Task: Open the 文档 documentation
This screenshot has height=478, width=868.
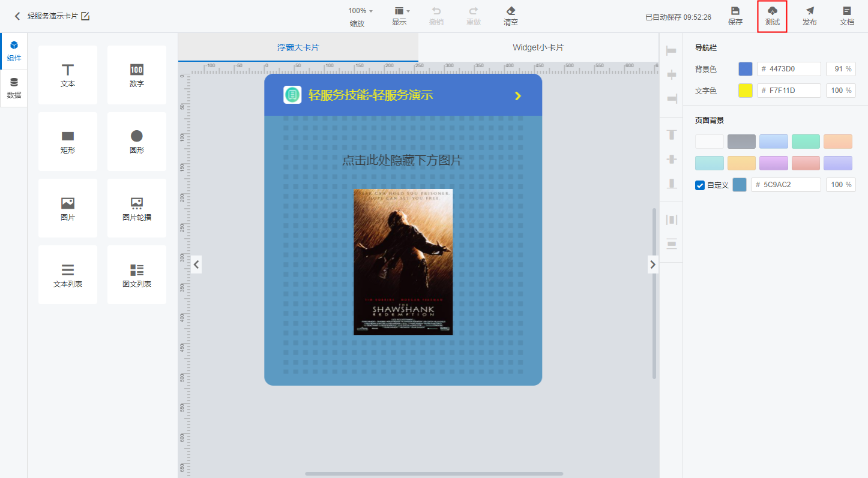Action: click(x=847, y=16)
